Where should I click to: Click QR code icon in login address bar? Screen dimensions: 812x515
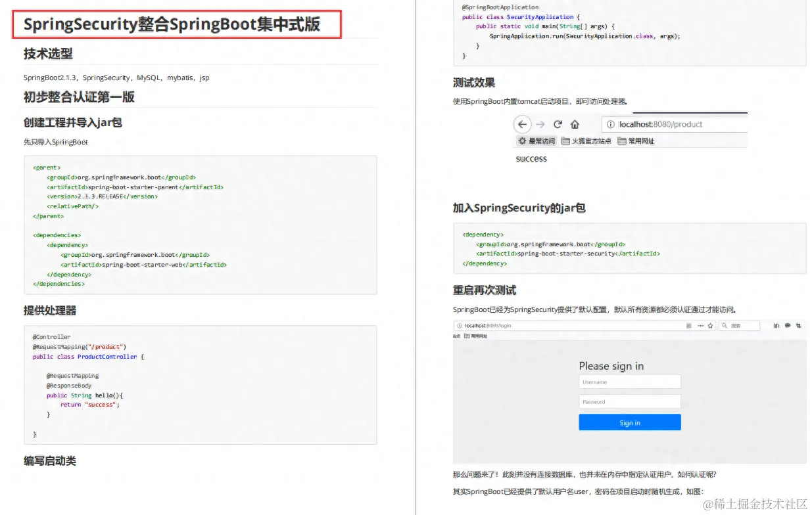[x=688, y=326]
